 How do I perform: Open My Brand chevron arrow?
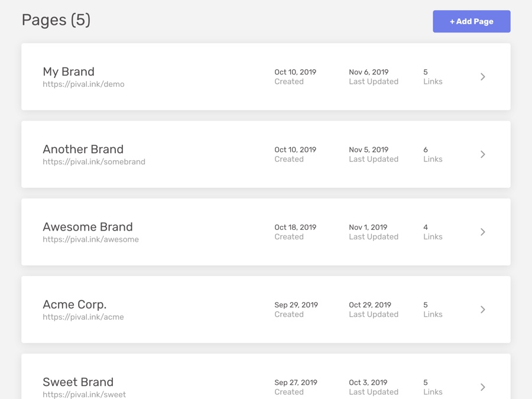coord(482,77)
